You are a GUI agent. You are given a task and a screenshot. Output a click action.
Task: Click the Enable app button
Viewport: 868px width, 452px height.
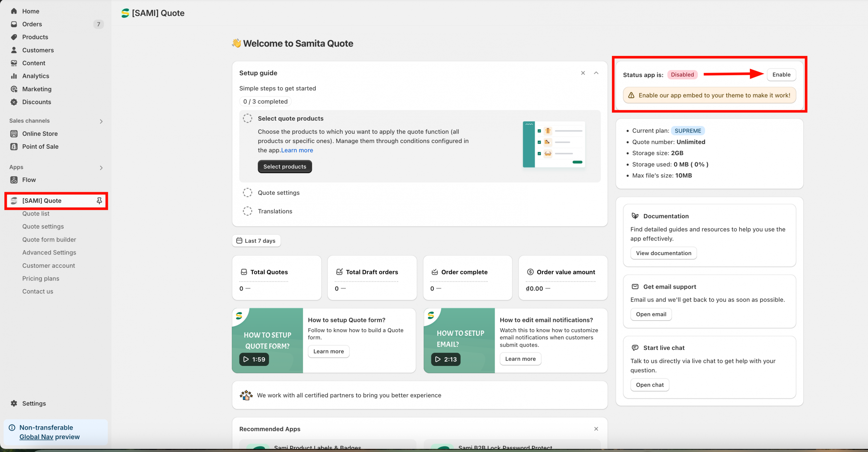[x=781, y=75]
